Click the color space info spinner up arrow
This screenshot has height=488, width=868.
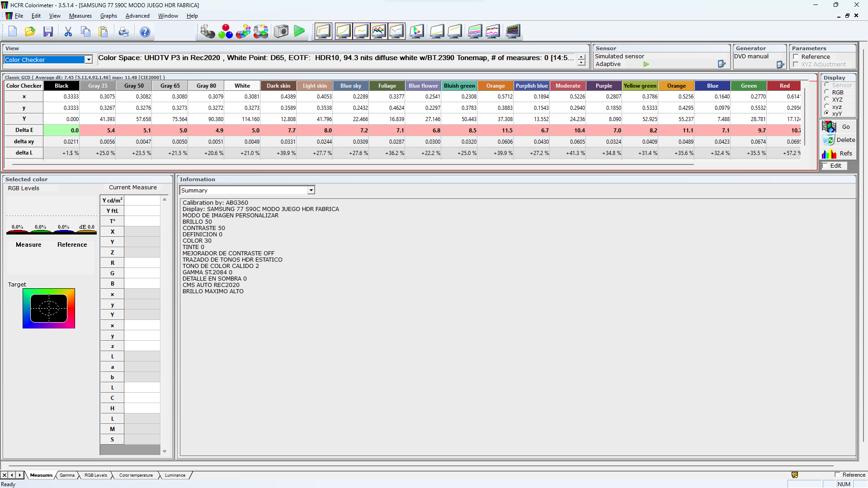[581, 57]
